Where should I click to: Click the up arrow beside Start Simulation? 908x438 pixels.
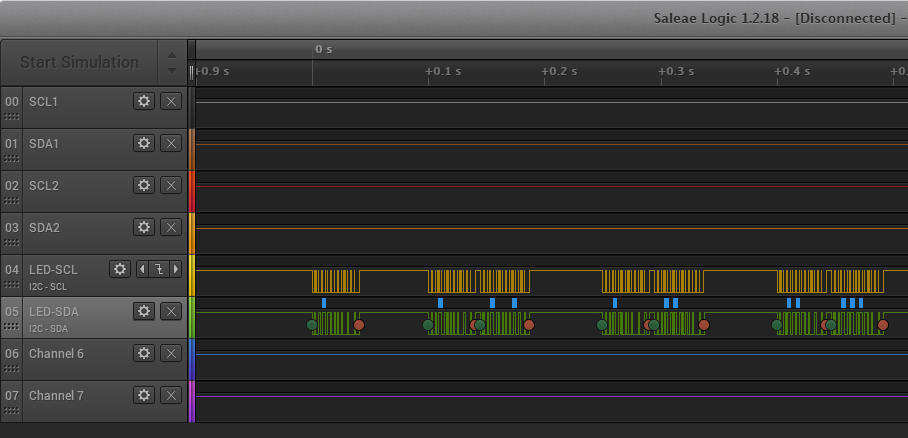pyautogui.click(x=171, y=54)
